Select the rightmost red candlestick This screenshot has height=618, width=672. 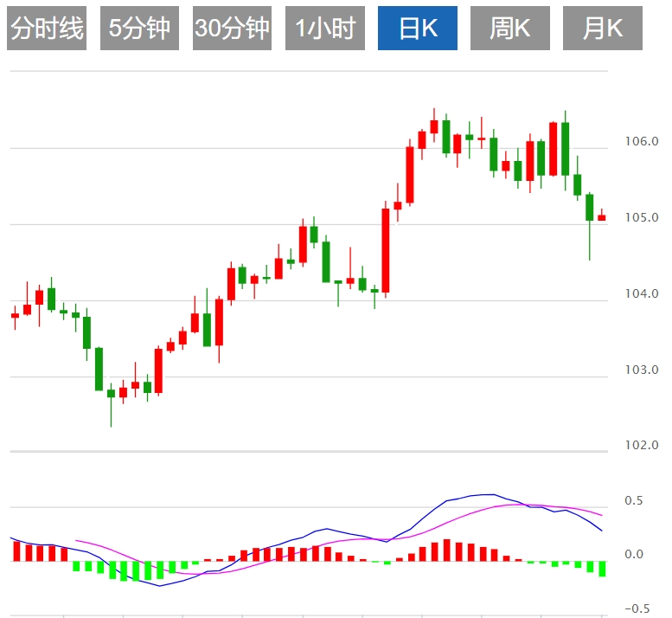[602, 217]
